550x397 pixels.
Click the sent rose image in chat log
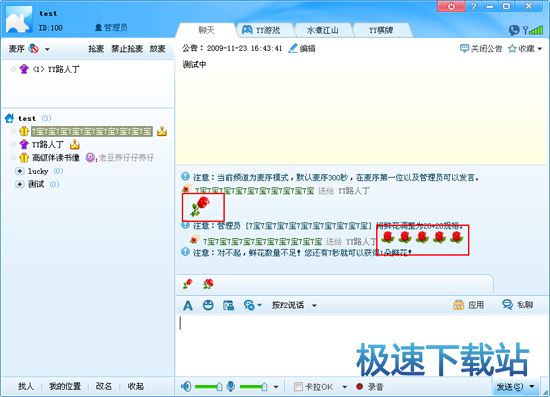(200, 206)
